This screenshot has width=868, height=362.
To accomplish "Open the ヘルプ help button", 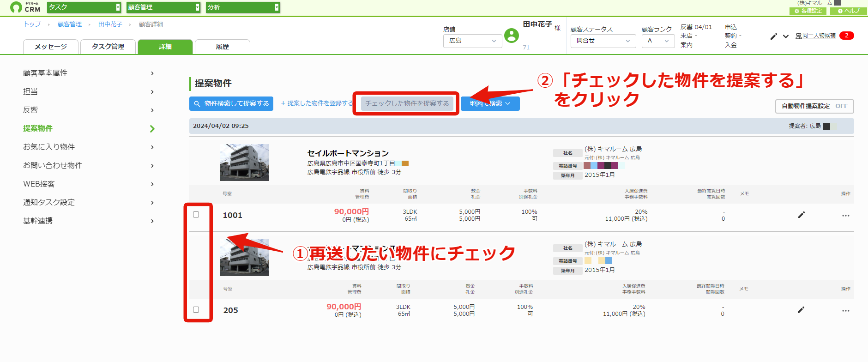I will pyautogui.click(x=849, y=11).
